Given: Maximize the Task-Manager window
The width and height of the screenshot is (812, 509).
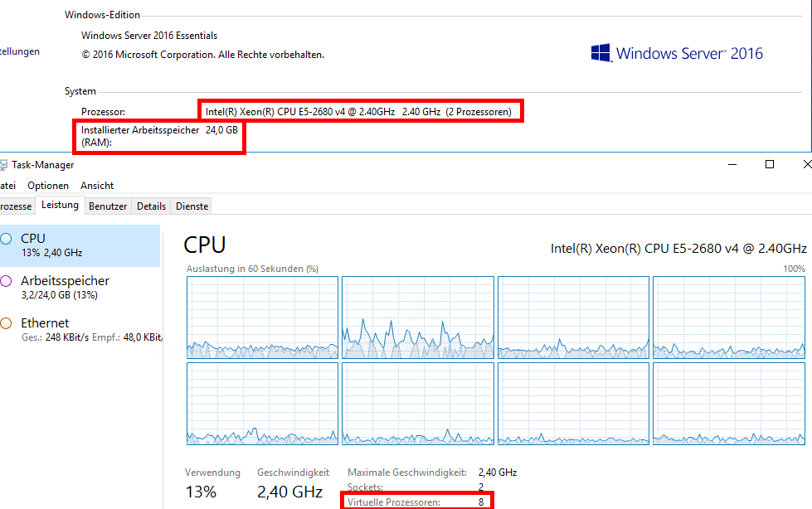Looking at the screenshot, I should pyautogui.click(x=770, y=165).
